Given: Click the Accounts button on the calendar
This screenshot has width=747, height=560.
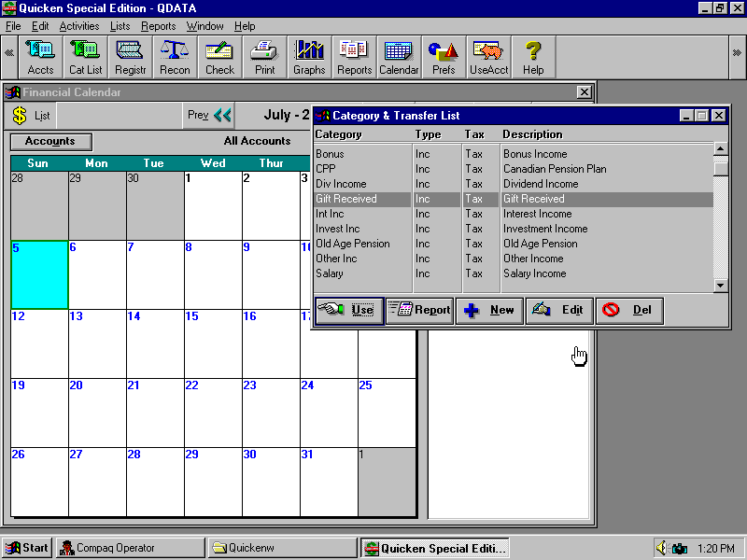Looking at the screenshot, I should click(51, 142).
